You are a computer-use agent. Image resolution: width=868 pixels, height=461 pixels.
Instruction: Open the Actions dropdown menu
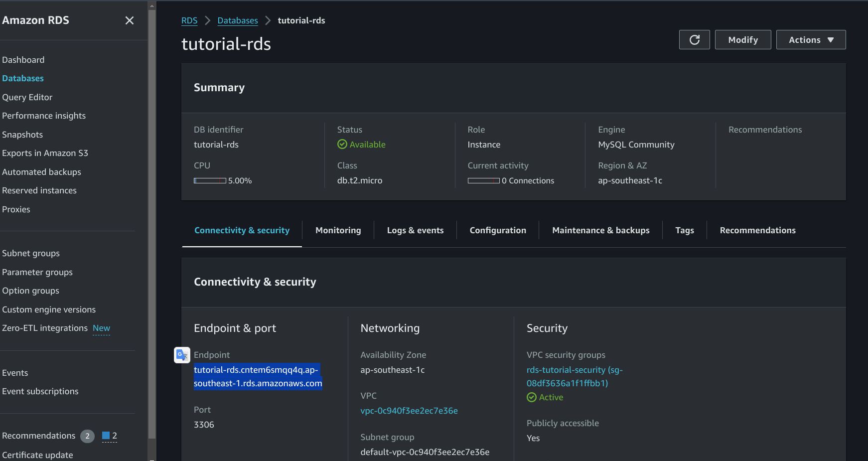[811, 40]
